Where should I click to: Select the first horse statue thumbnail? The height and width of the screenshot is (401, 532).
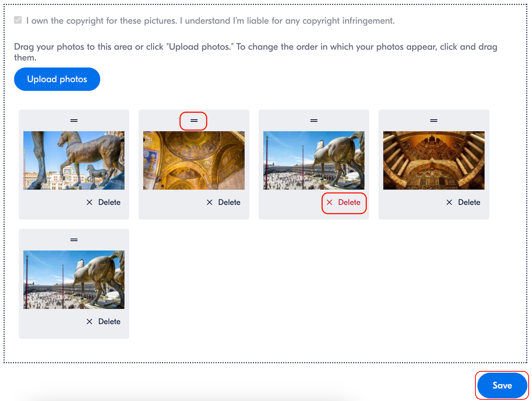click(x=74, y=160)
